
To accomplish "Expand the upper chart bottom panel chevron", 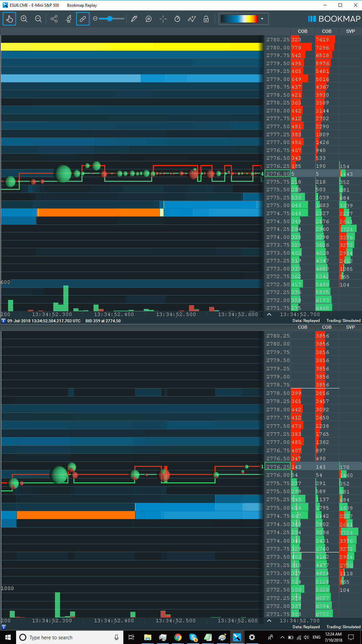I will 269,314.
